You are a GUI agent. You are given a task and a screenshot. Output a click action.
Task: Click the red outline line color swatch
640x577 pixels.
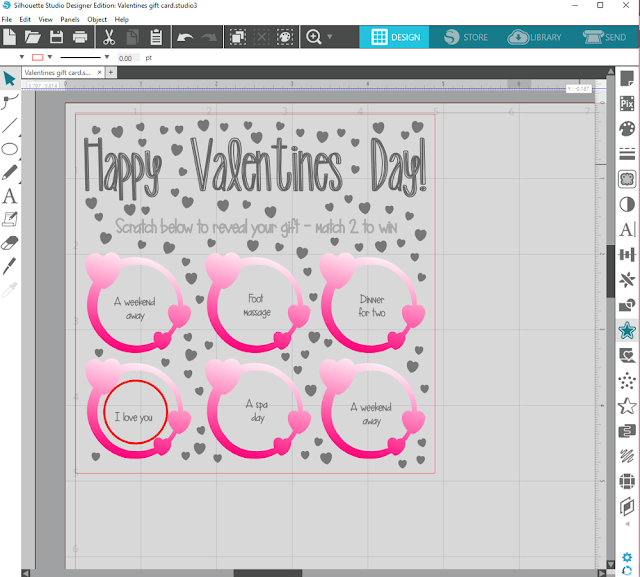[38, 58]
